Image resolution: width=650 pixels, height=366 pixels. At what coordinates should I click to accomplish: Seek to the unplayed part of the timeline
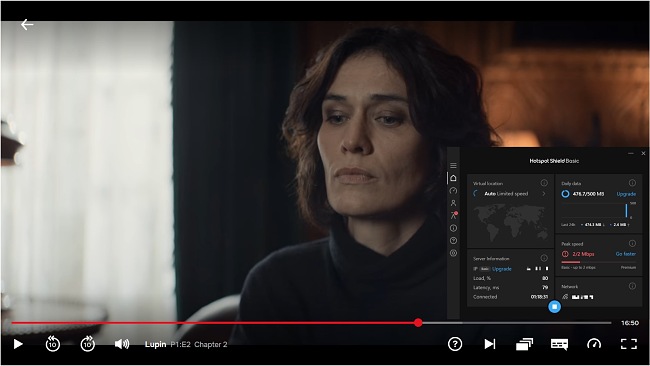(517, 322)
